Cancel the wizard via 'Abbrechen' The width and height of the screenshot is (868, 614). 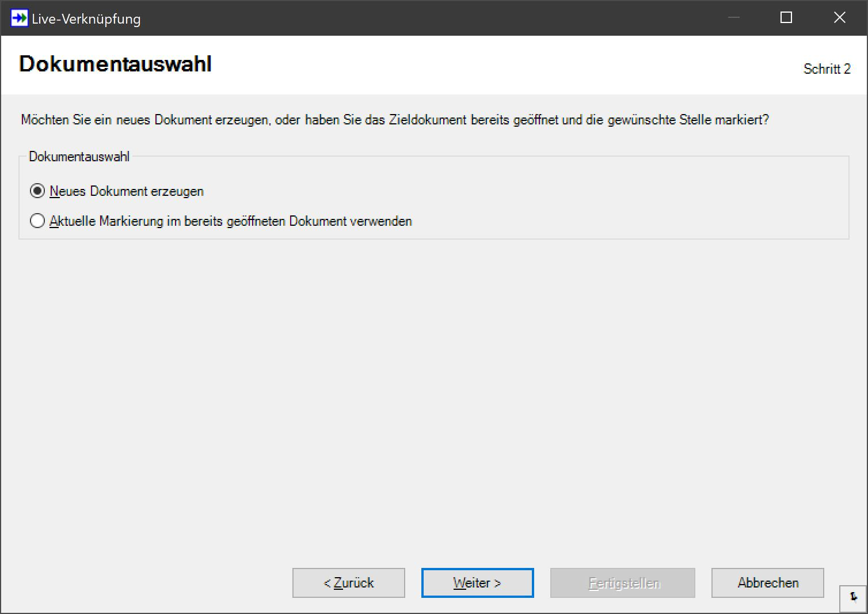point(767,583)
